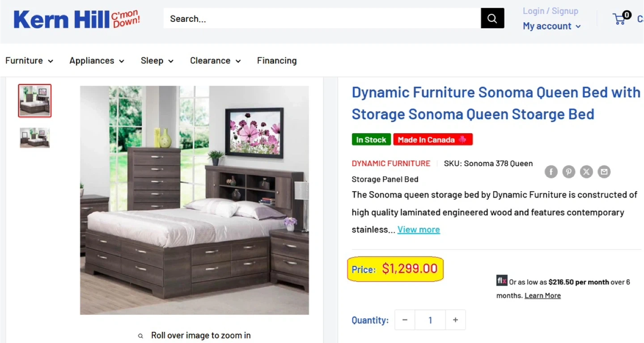Viewport: 644px width, 343px height.
Task: Share product by email icon
Action: [x=604, y=171]
